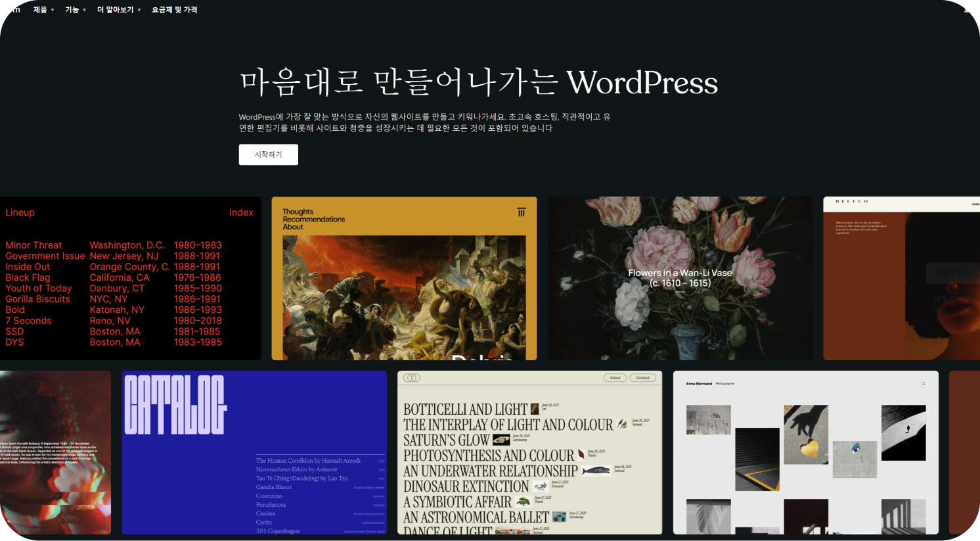This screenshot has width=980, height=541.
Task: Go to 요금제 및 가격 page
Action: (175, 10)
